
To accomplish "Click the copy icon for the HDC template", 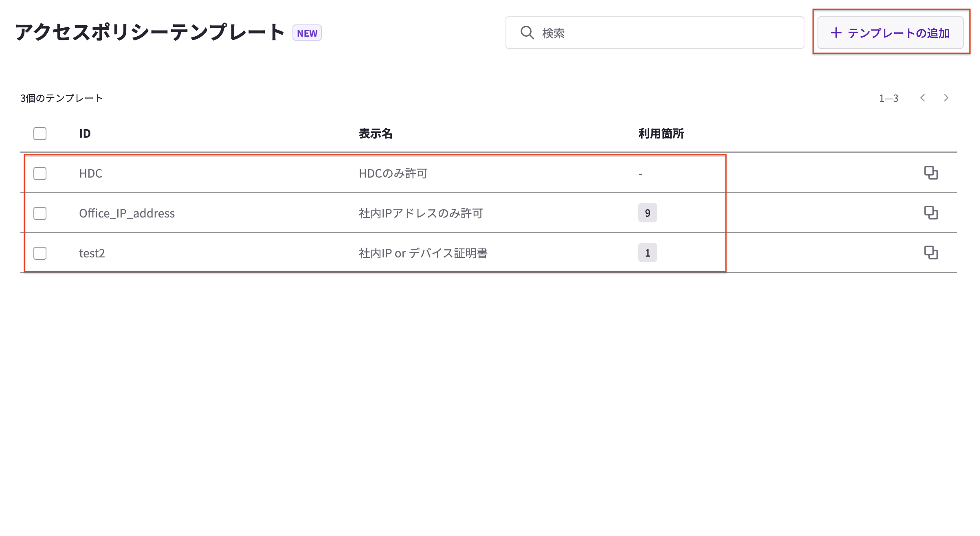I will tap(931, 173).
